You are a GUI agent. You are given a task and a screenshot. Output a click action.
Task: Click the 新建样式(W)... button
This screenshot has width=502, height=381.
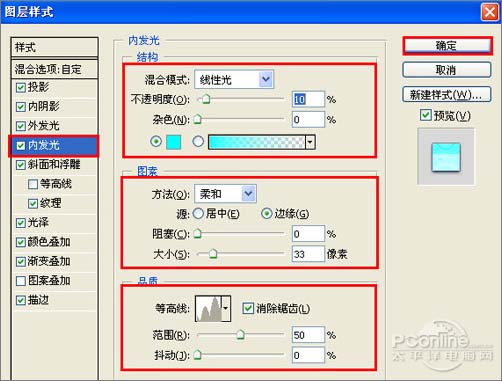click(447, 95)
